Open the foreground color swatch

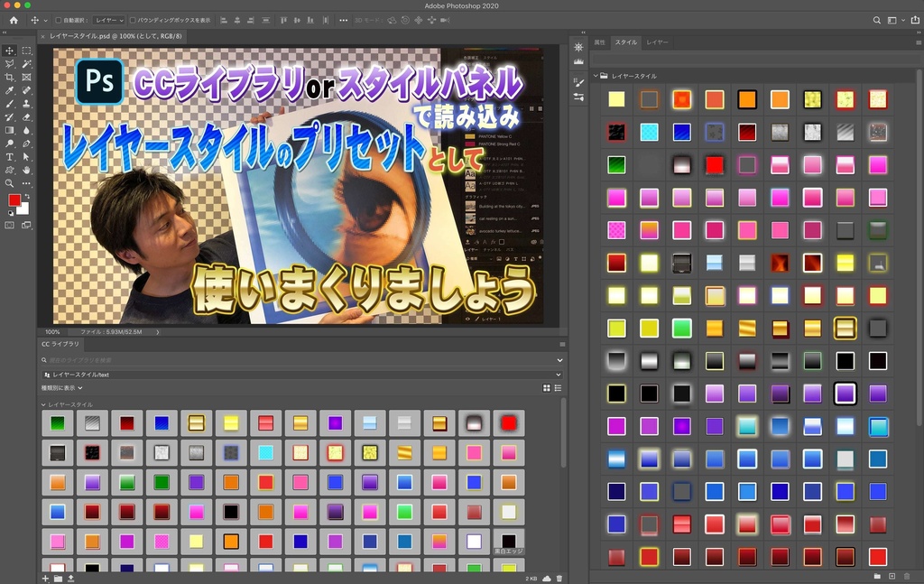[x=14, y=199]
